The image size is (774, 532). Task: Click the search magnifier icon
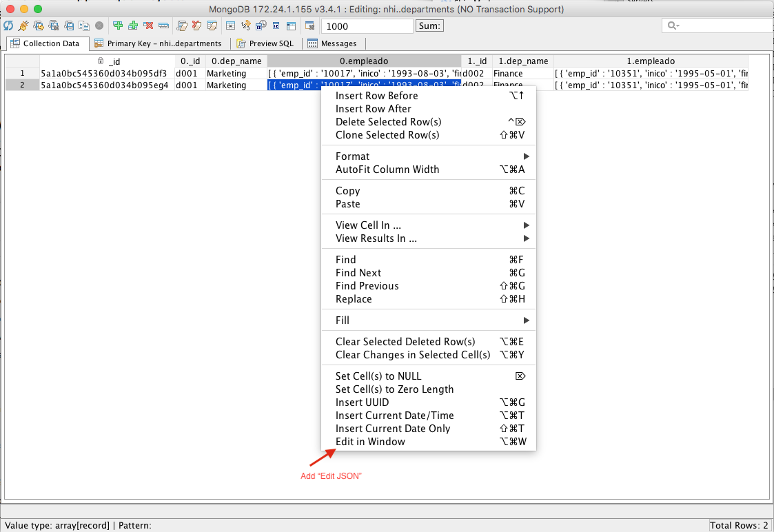(x=673, y=25)
